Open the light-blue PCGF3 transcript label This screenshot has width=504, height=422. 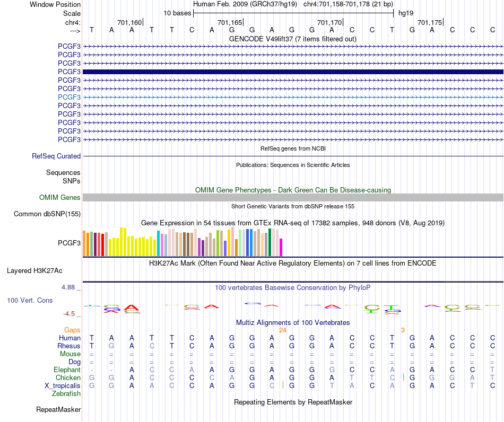coord(69,97)
